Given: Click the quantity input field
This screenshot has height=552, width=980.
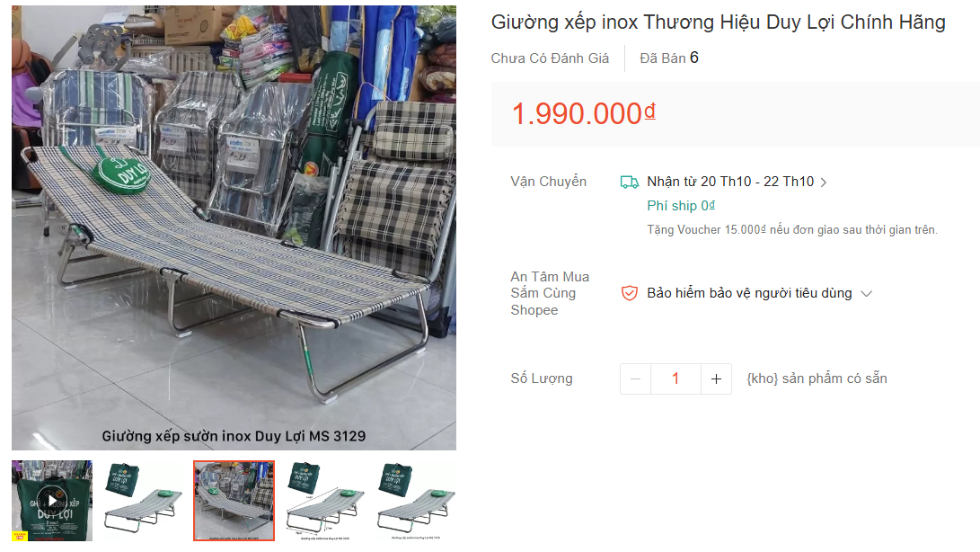Looking at the screenshot, I should click(675, 378).
